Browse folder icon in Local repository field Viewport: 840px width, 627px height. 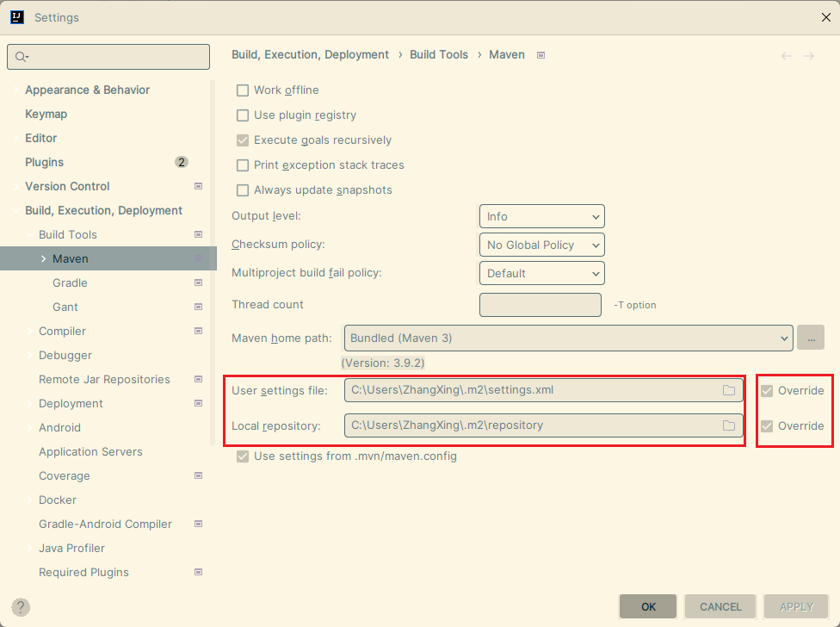pyautogui.click(x=729, y=425)
